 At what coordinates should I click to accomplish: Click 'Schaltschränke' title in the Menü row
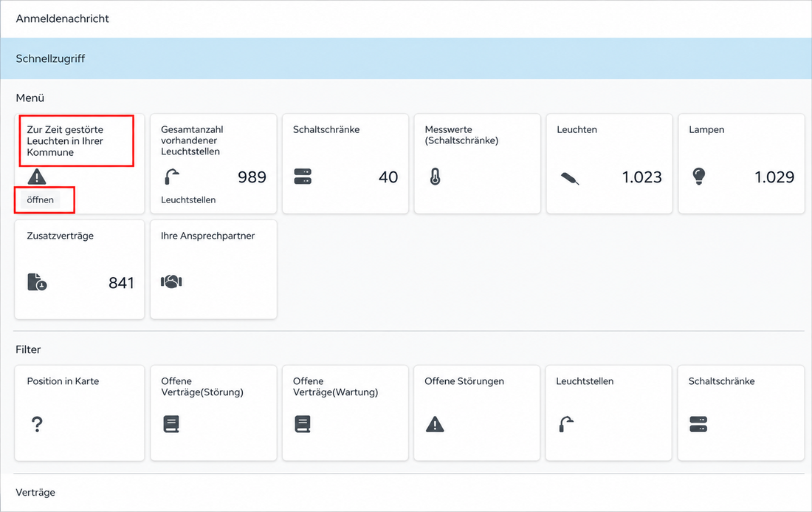point(326,129)
